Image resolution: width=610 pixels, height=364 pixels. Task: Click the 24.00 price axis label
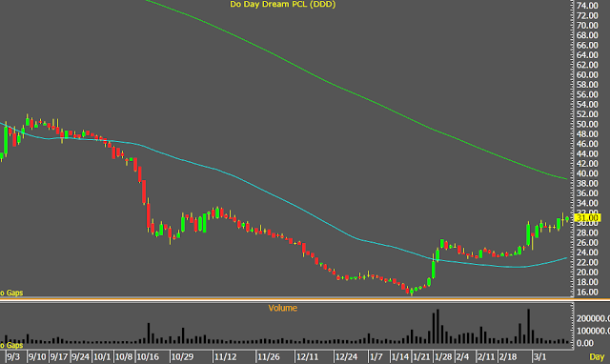[x=587, y=253]
